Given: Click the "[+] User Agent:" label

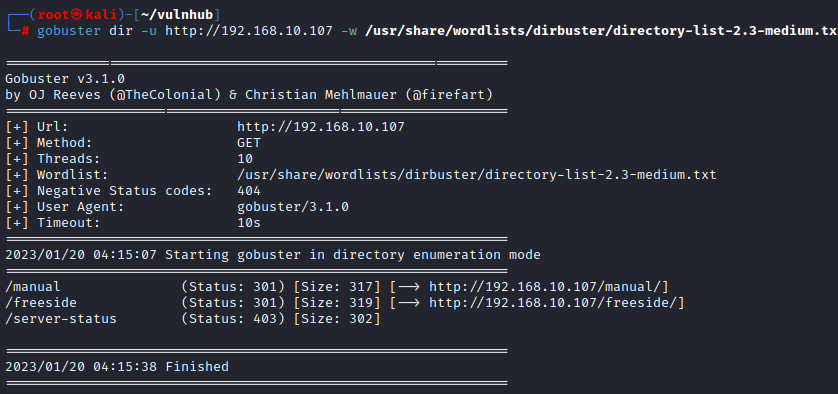Looking at the screenshot, I should point(65,207).
